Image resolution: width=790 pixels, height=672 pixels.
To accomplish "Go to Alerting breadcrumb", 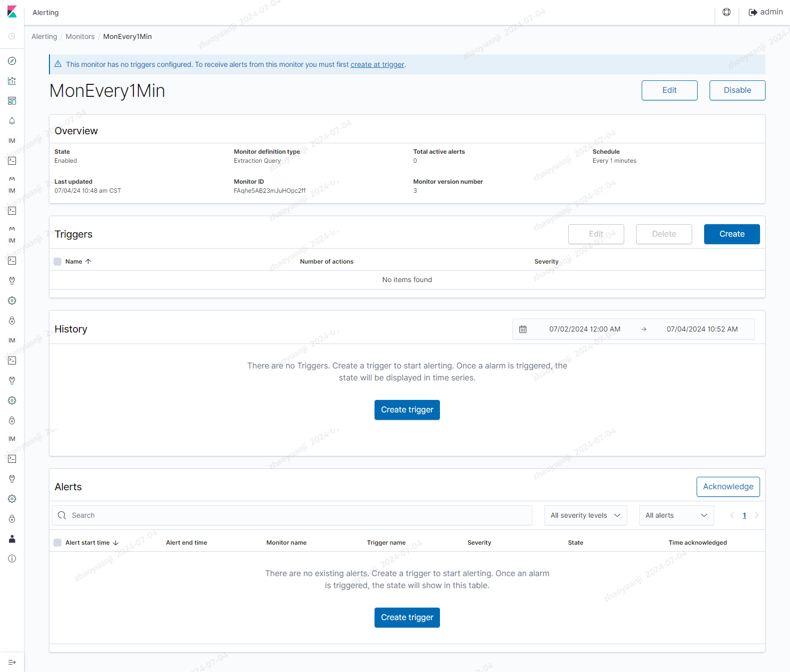I will click(44, 36).
